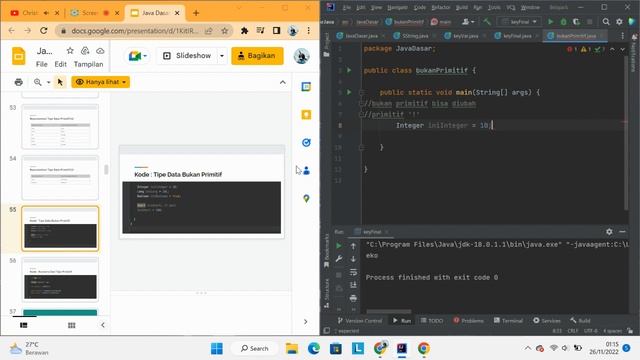Switch to the keyVar.java editor tab
Viewport: 640px width, 360px height.
click(x=465, y=36)
